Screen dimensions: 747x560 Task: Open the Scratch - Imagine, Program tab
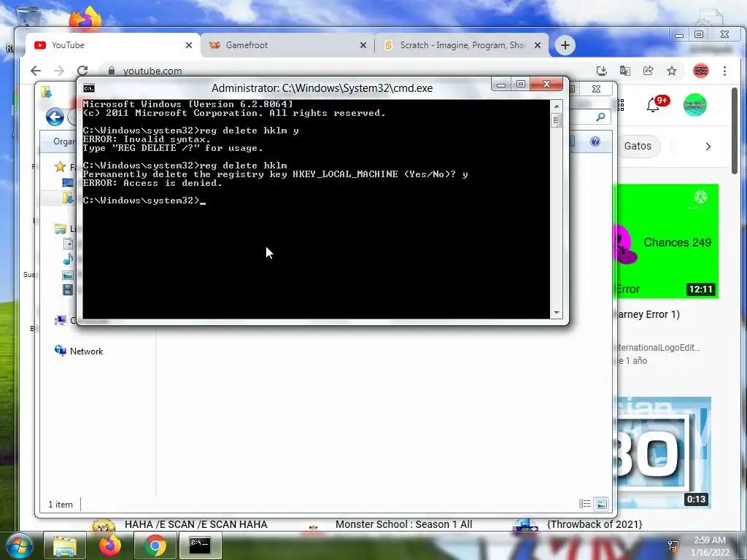[x=462, y=45]
